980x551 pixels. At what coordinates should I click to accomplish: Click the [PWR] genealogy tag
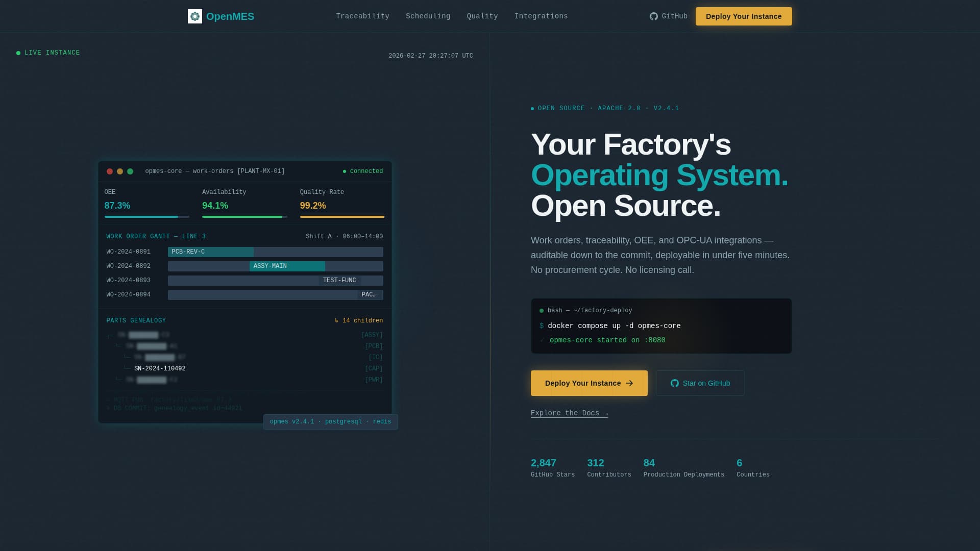point(374,380)
